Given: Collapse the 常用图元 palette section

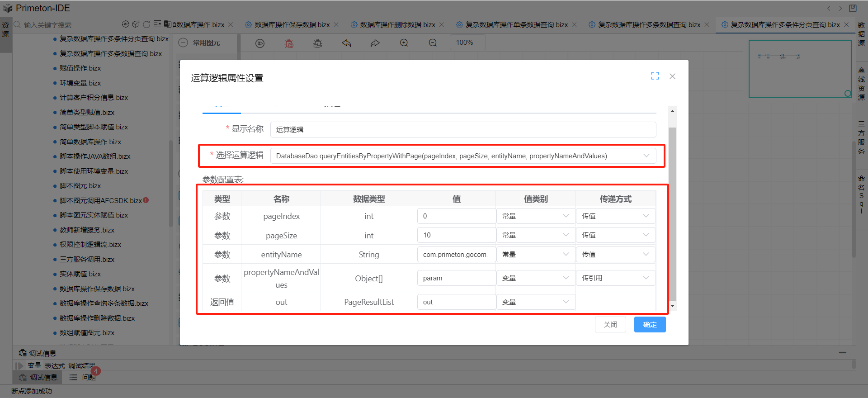Looking at the screenshot, I should tap(183, 43).
